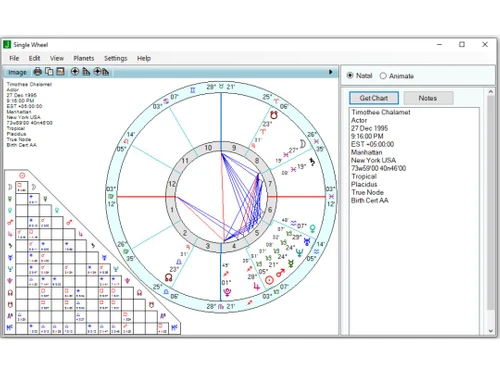Click the Mars row label in the aspect grid
The image size is (500, 375).
pos(10,222)
